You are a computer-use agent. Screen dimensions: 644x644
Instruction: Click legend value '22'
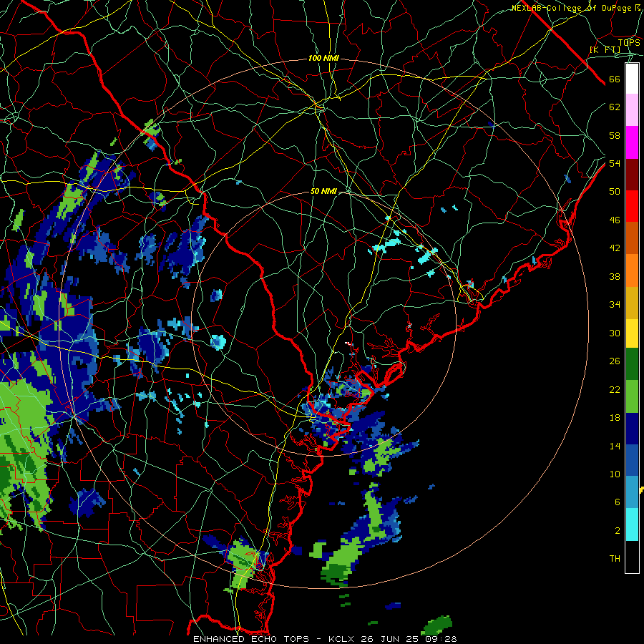click(615, 389)
